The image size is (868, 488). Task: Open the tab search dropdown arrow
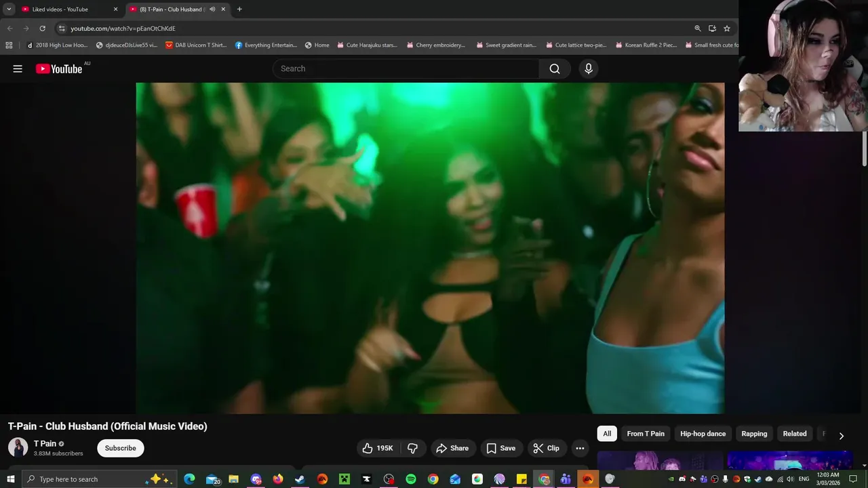(x=9, y=9)
